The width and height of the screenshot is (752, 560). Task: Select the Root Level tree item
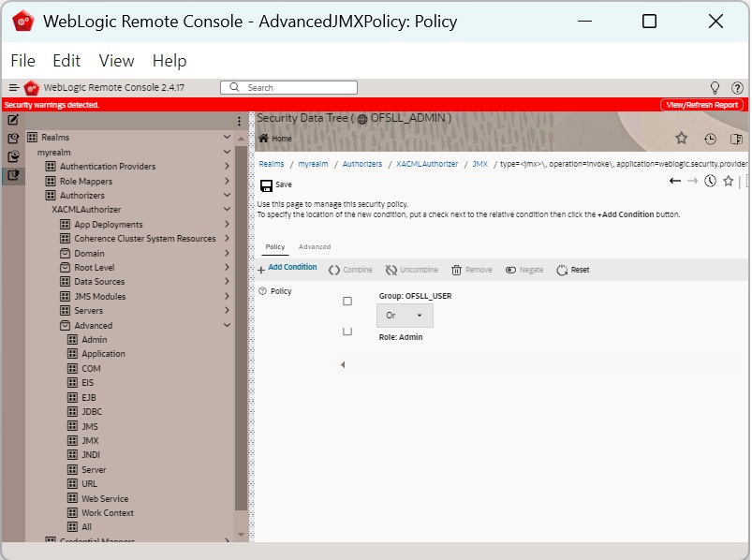tap(94, 268)
